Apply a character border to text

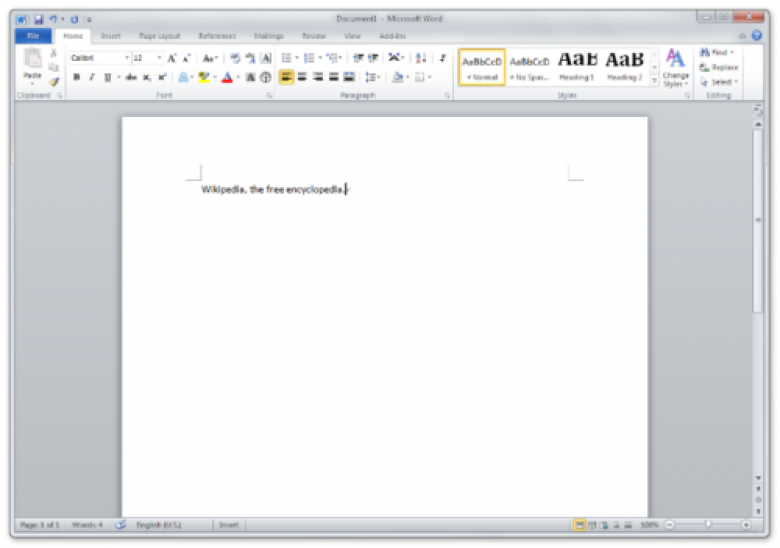point(266,58)
